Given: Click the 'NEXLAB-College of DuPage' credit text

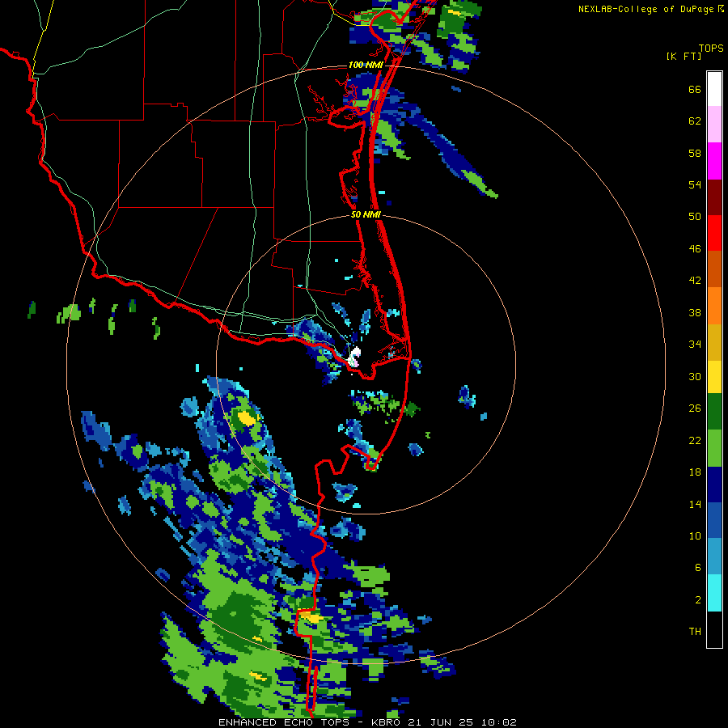Looking at the screenshot, I should coord(645,9).
